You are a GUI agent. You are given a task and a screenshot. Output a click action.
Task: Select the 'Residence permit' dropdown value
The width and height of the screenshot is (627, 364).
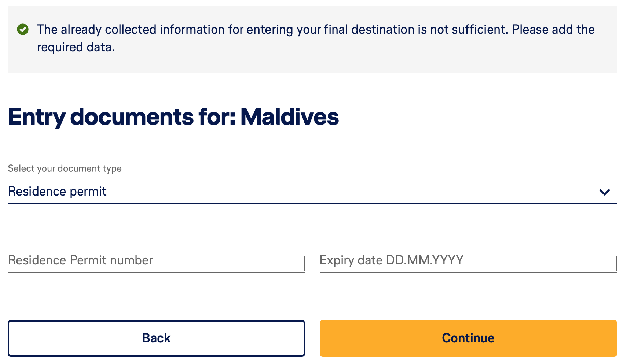(x=57, y=192)
